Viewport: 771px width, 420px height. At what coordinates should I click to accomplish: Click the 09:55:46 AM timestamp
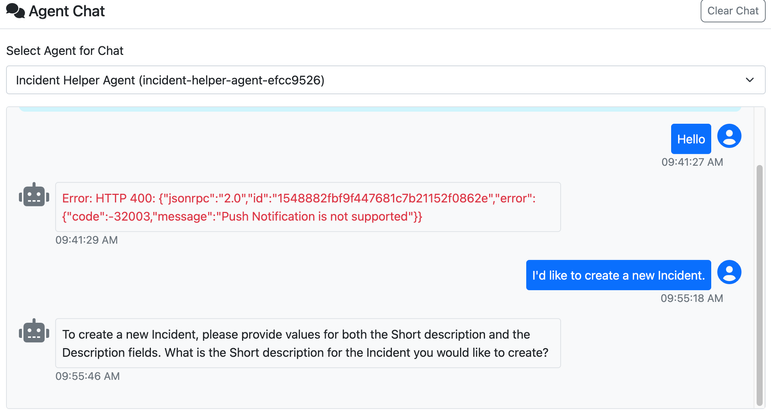(87, 376)
